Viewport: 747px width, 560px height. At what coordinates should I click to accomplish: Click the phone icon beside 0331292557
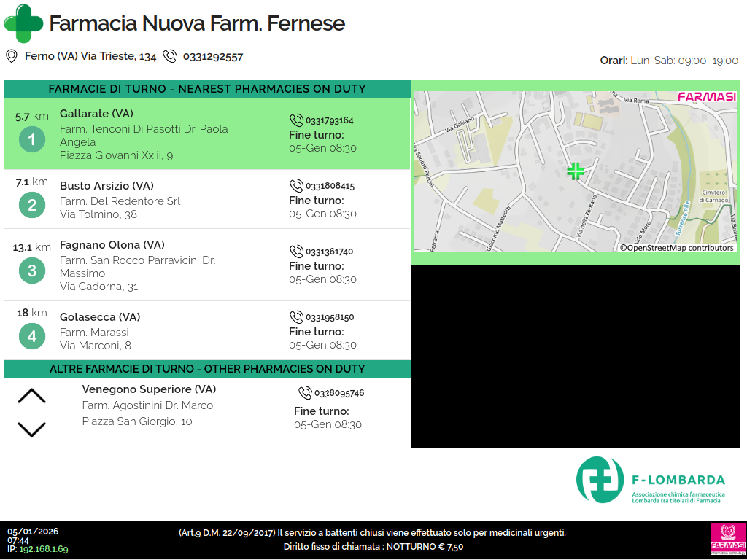tap(170, 56)
